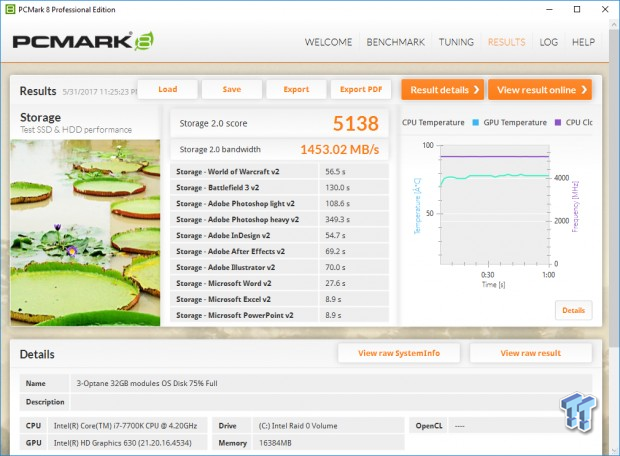Select the Adobe Photoshop heavy v2 row

[280, 219]
